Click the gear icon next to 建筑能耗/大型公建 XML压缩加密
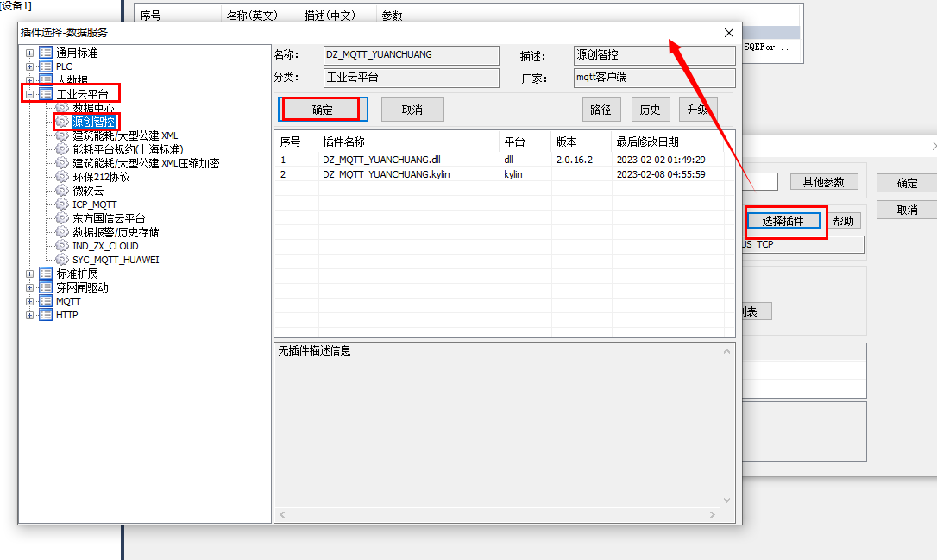The height and width of the screenshot is (560, 937). (62, 163)
